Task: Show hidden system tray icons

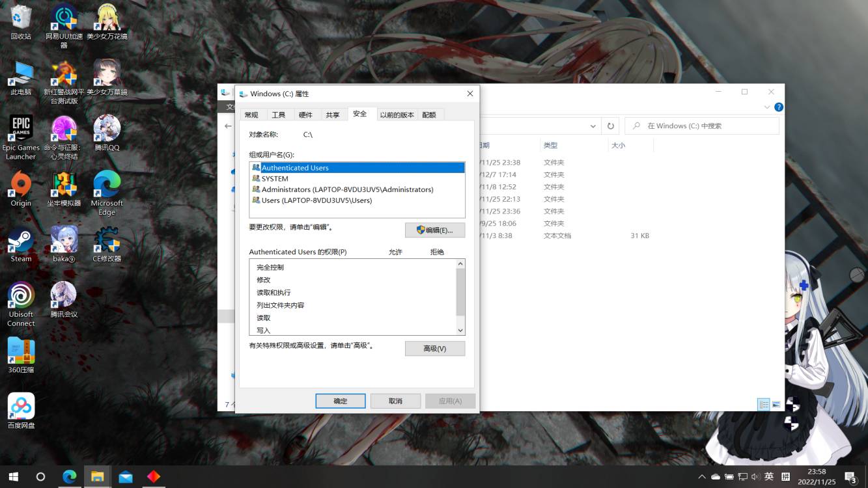Action: pos(701,477)
